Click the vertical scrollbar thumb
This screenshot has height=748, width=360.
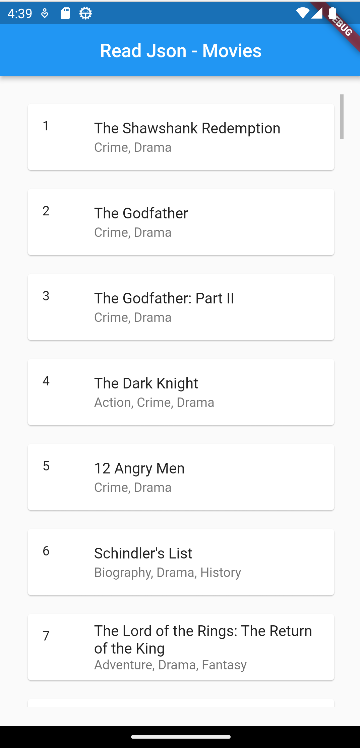(342, 116)
